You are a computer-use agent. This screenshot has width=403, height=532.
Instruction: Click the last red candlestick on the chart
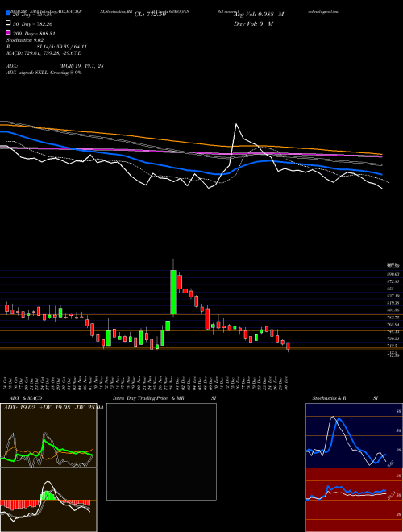[x=288, y=346]
